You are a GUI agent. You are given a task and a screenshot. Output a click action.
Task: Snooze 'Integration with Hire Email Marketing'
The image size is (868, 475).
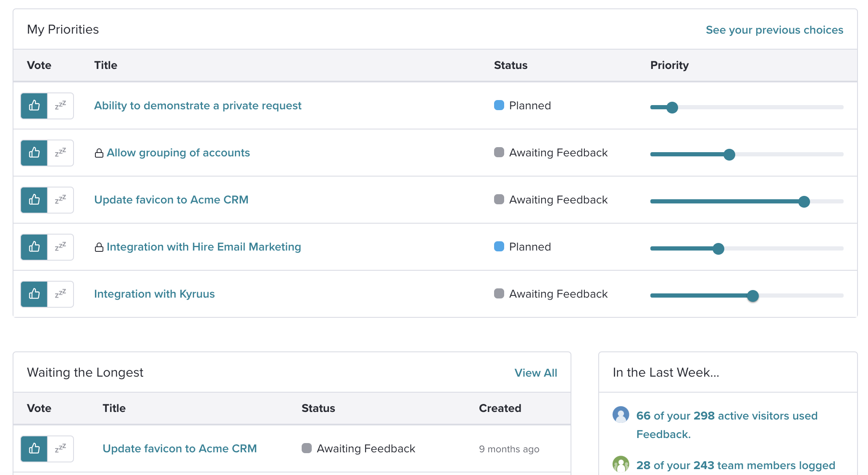pyautogui.click(x=60, y=247)
